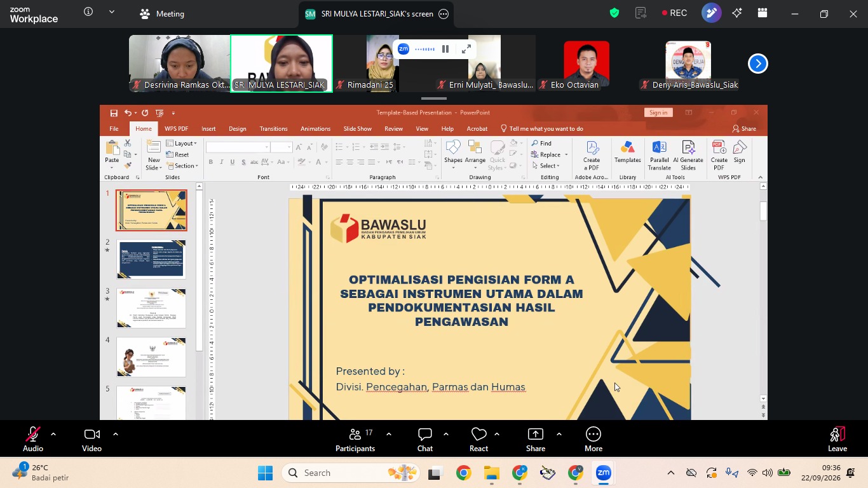Open the Windows Start menu

pyautogui.click(x=265, y=473)
